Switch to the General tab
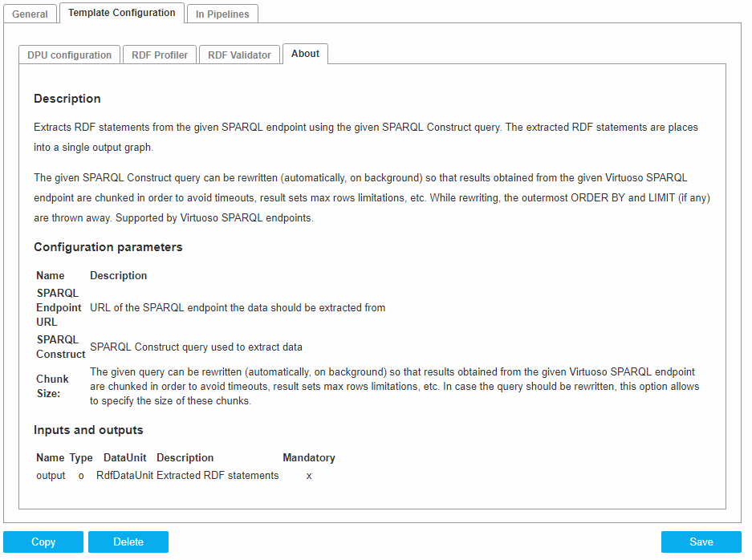The image size is (752, 560). (x=30, y=14)
